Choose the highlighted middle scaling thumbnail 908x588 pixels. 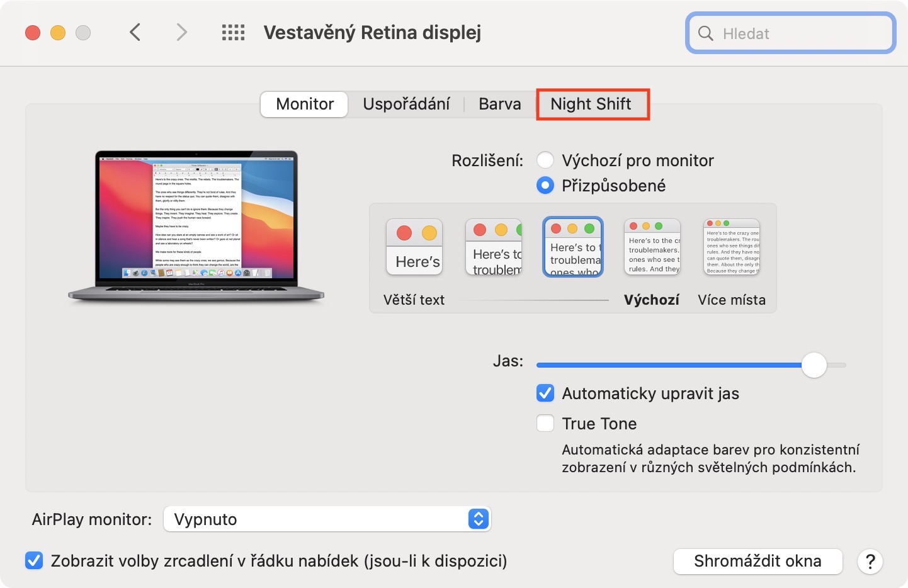pyautogui.click(x=573, y=247)
